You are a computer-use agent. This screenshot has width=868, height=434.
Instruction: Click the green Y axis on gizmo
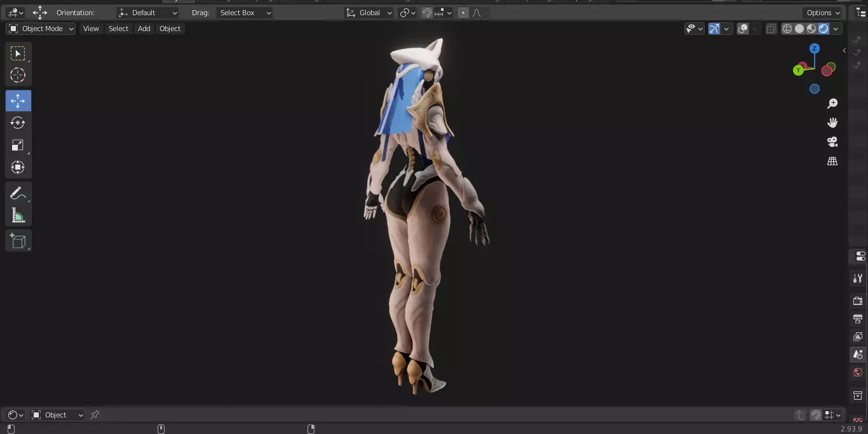798,70
